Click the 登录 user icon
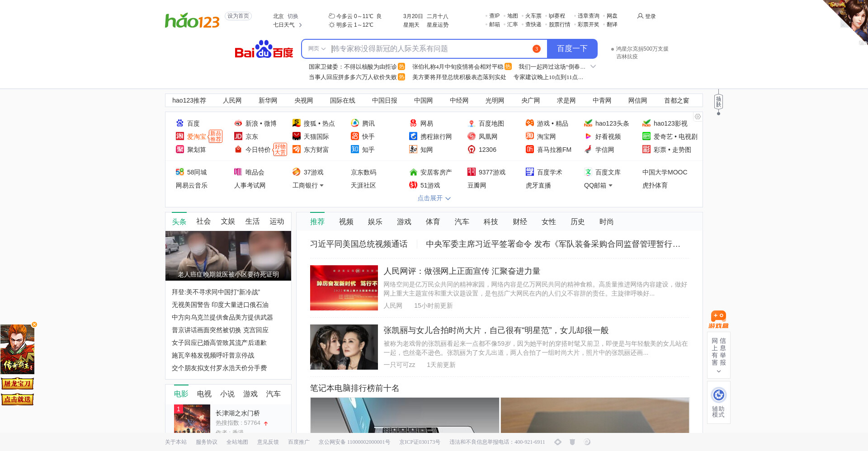Screen dimensions: 868x451 point(640,16)
